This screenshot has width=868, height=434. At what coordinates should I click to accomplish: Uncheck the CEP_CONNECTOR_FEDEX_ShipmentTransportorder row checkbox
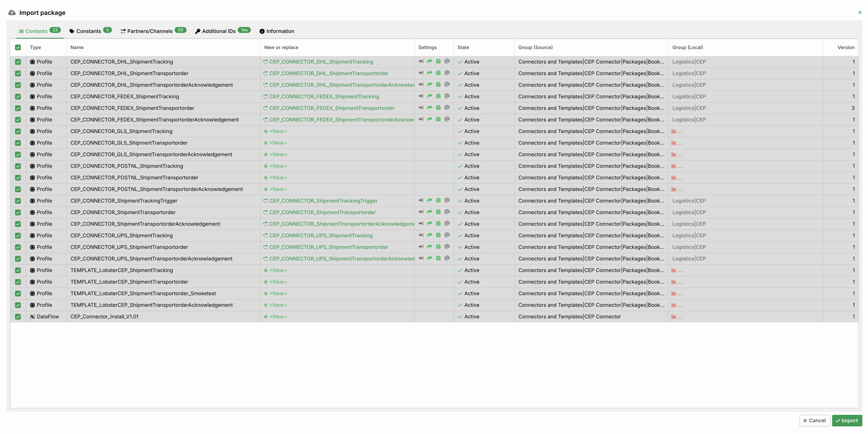18,108
